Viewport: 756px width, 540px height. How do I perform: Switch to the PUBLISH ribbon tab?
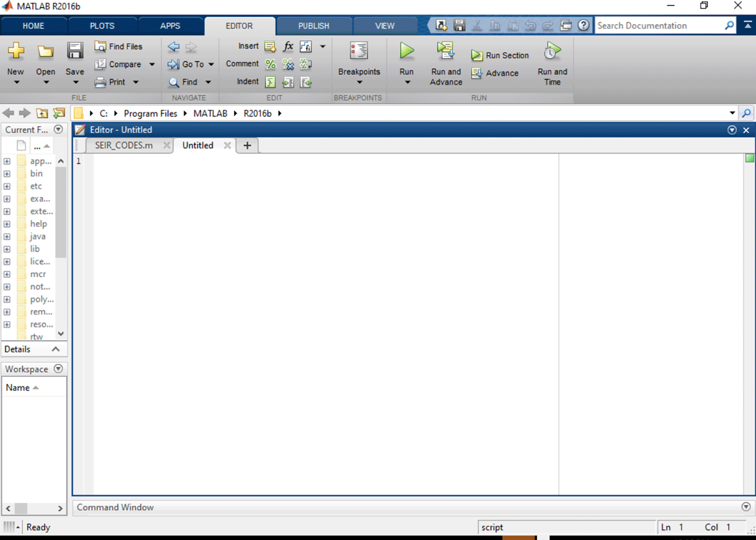pyautogui.click(x=313, y=26)
